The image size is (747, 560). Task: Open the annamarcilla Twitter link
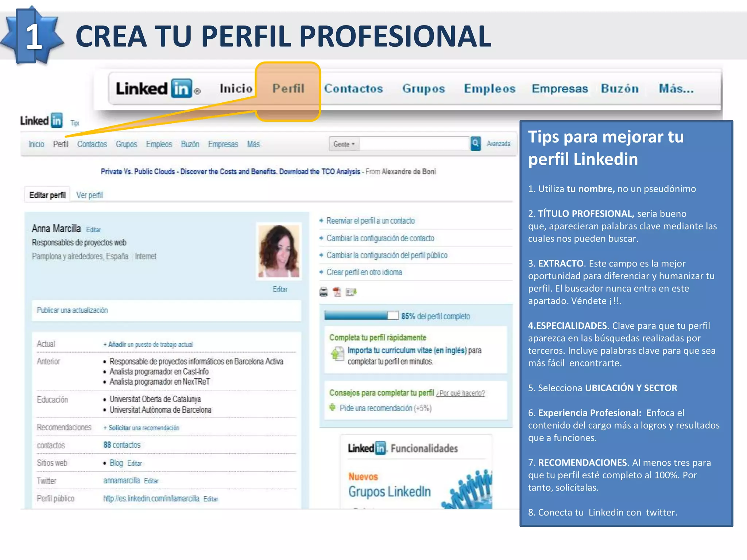tap(121, 481)
